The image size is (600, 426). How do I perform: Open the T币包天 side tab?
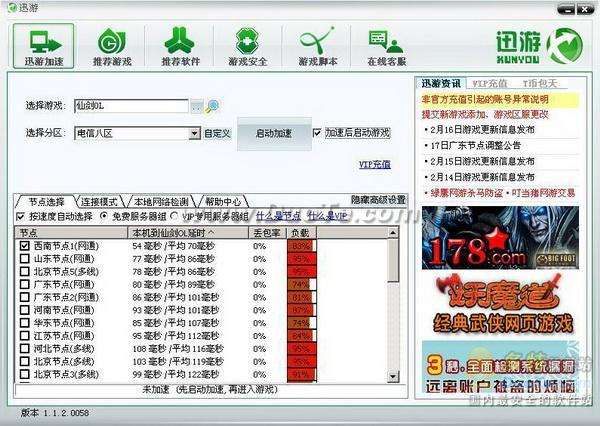[540, 83]
